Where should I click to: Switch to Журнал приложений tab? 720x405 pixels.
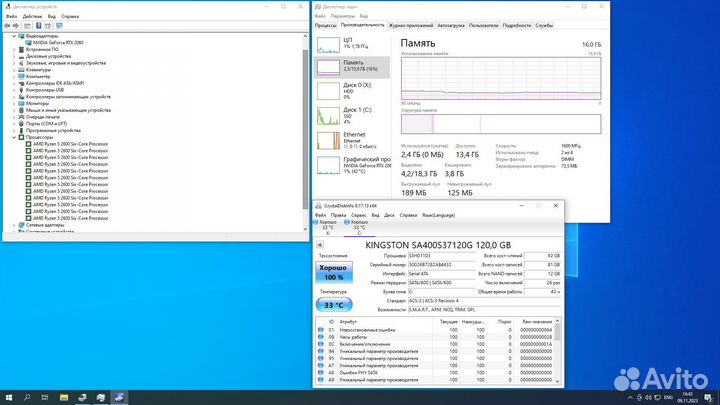tap(411, 26)
